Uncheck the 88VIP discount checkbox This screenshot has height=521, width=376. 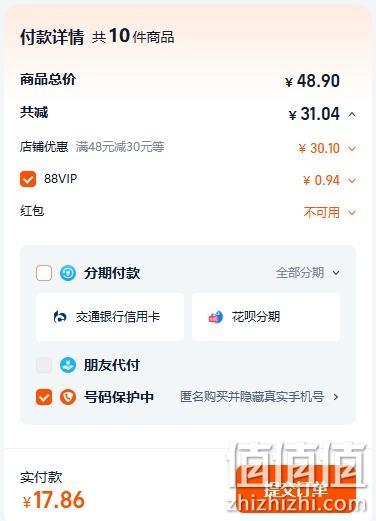pyautogui.click(x=28, y=179)
